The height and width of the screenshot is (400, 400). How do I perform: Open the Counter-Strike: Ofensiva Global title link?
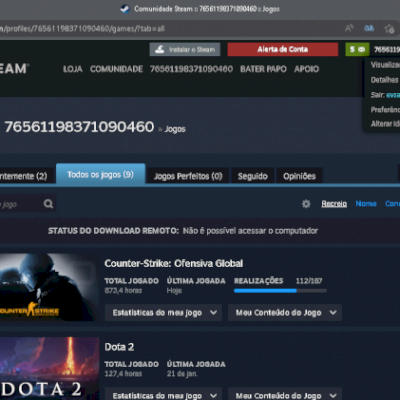pyautogui.click(x=174, y=263)
